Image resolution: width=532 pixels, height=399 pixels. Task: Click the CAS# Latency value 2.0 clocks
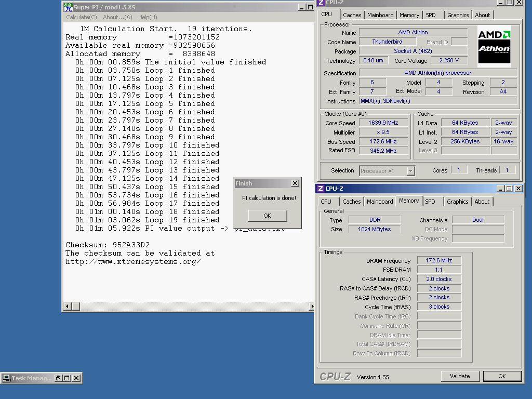[439, 279]
